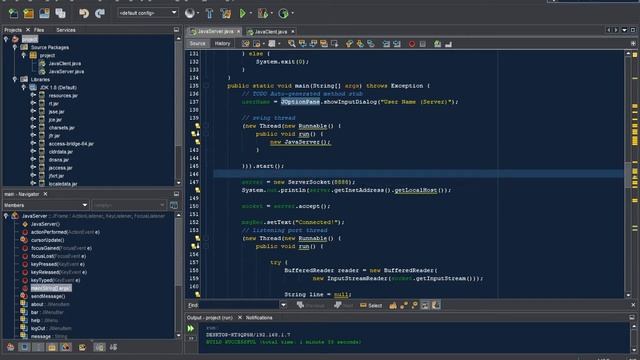640x360 pixels.
Task: Switch to the Files tab
Action: coord(39,30)
